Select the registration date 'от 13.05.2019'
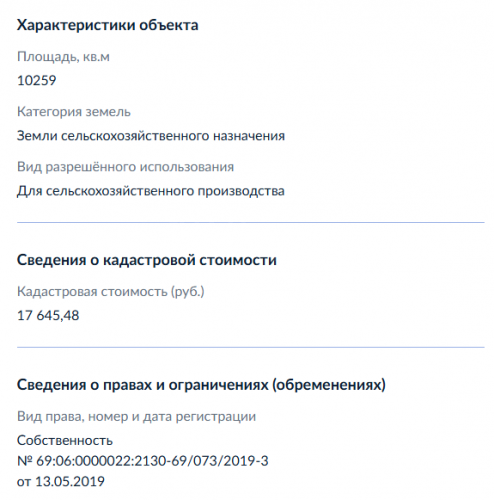The image size is (494, 500). 61,481
